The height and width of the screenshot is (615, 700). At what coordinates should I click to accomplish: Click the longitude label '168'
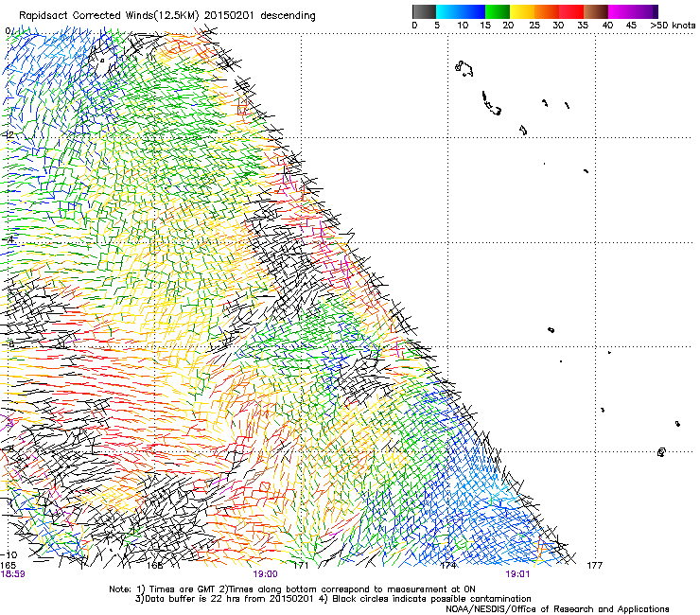(x=154, y=566)
